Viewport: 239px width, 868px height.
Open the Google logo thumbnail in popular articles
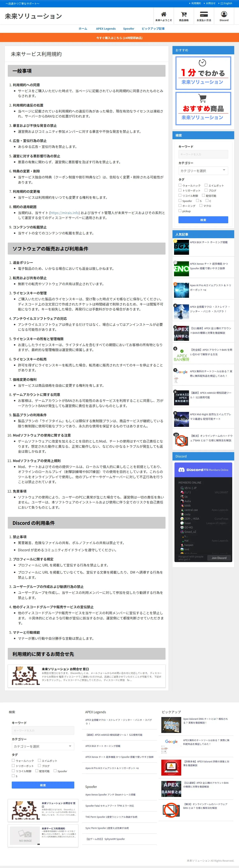pos(181,376)
